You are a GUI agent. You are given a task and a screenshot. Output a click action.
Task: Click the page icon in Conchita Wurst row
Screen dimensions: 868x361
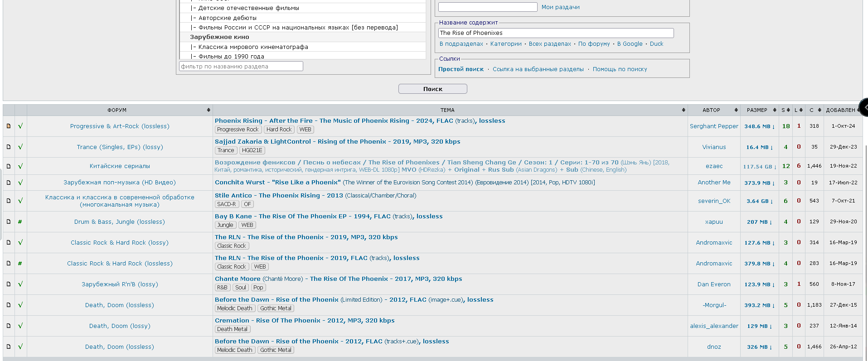coord(9,183)
